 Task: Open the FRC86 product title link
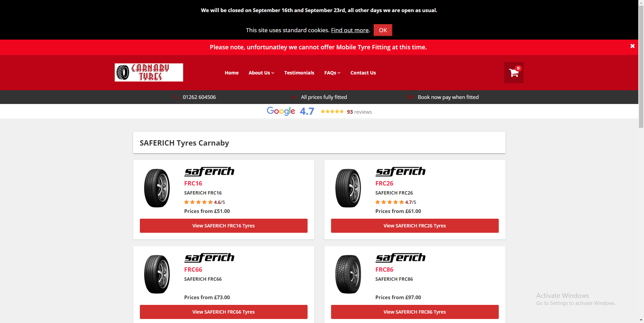pyautogui.click(x=384, y=270)
